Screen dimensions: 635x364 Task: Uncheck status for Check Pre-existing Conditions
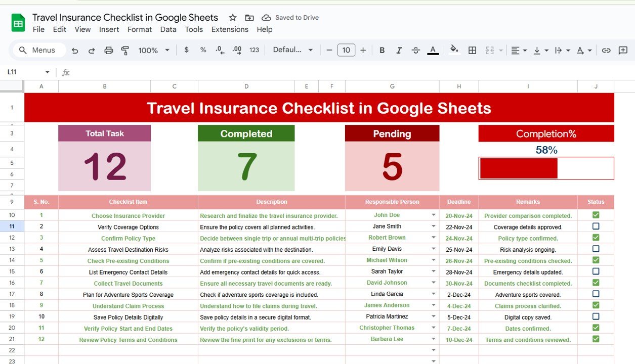coord(596,260)
